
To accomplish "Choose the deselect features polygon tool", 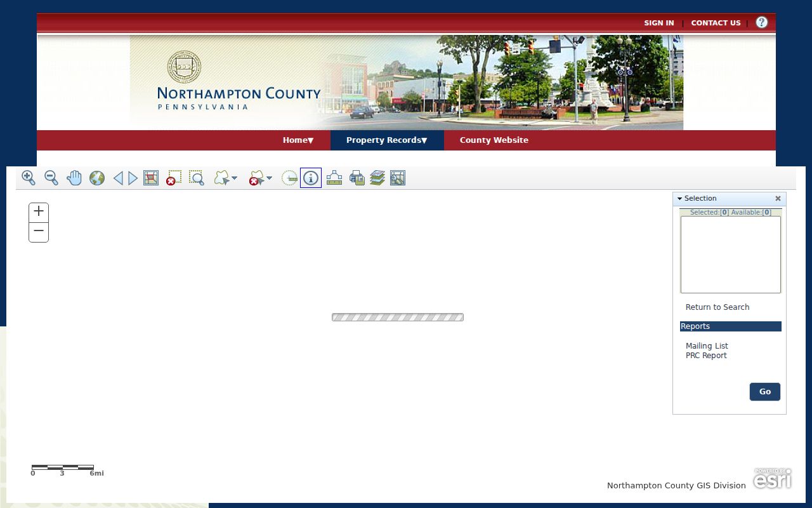I will pos(256,178).
